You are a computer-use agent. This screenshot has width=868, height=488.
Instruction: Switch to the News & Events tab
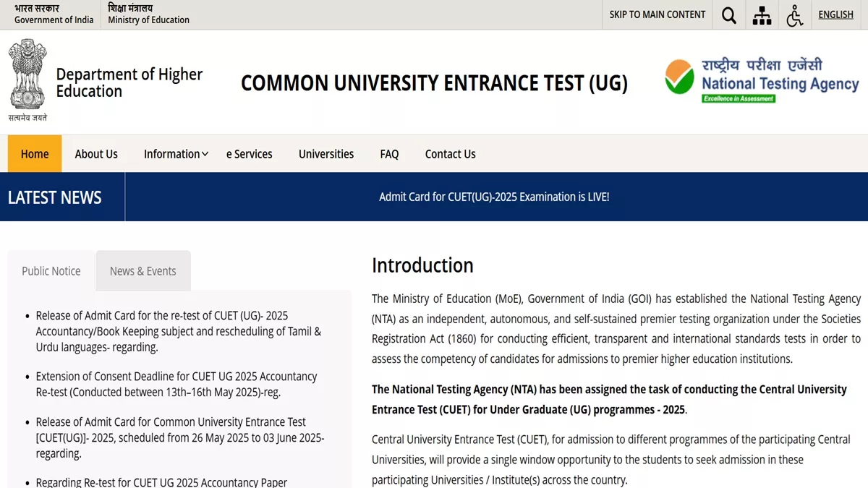[143, 271]
